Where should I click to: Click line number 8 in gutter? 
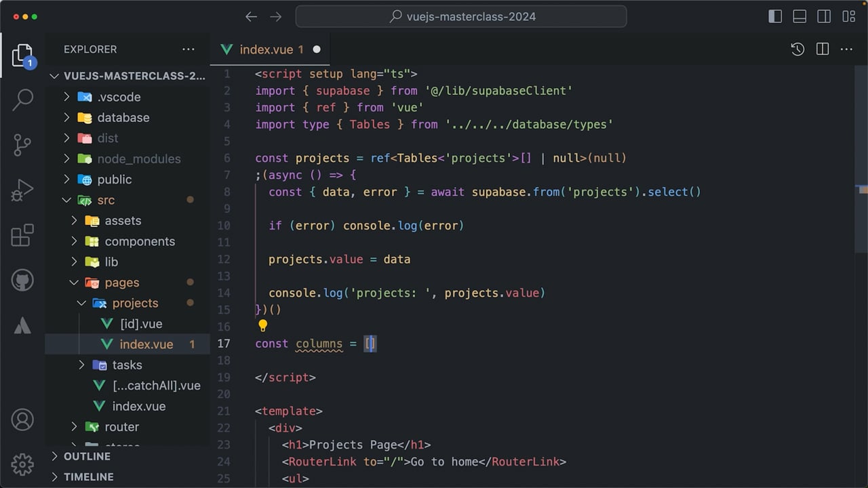227,192
